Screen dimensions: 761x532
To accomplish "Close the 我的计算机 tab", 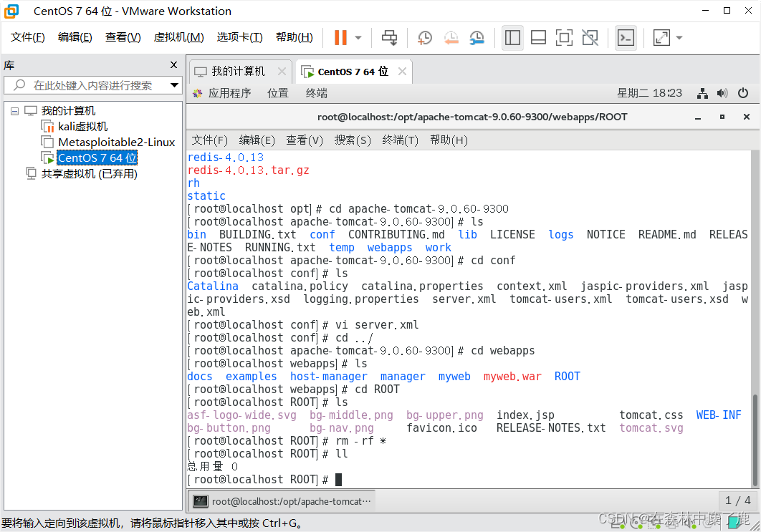I will coord(282,72).
